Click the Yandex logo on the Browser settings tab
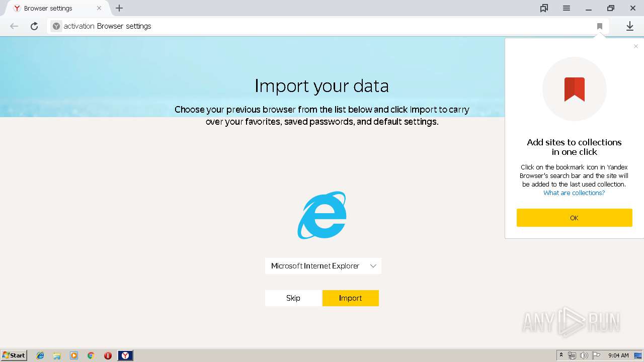This screenshot has width=644, height=362. point(17,8)
